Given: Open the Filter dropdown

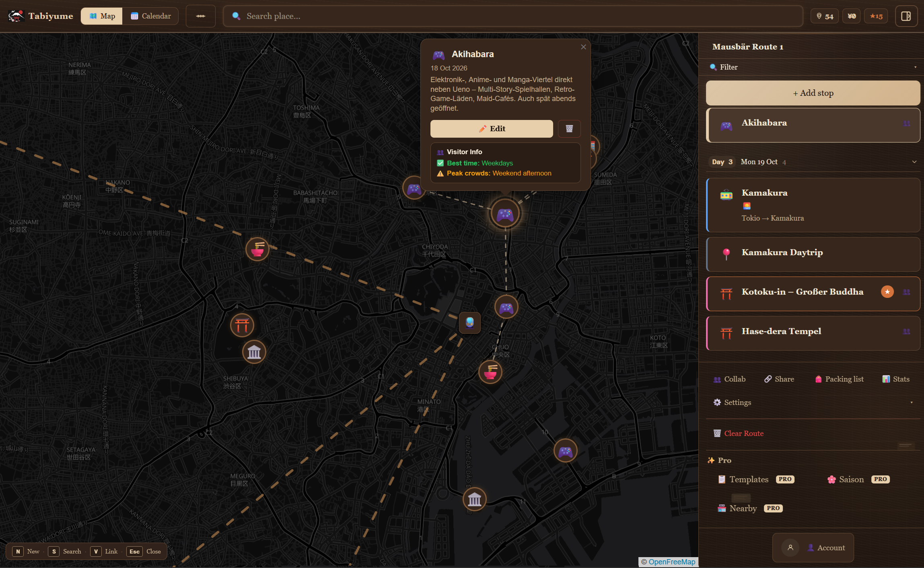Looking at the screenshot, I should click(812, 67).
